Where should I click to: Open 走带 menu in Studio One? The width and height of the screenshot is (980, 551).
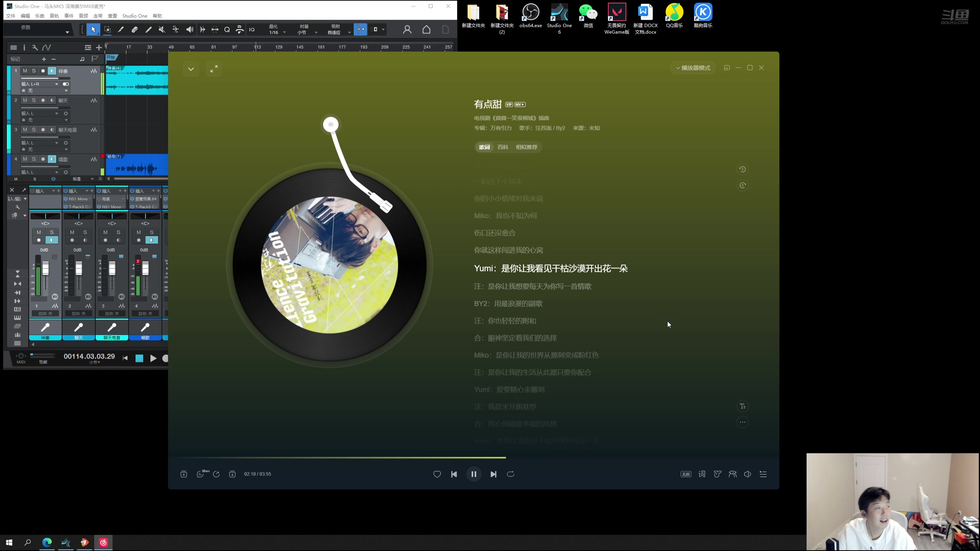click(x=98, y=16)
